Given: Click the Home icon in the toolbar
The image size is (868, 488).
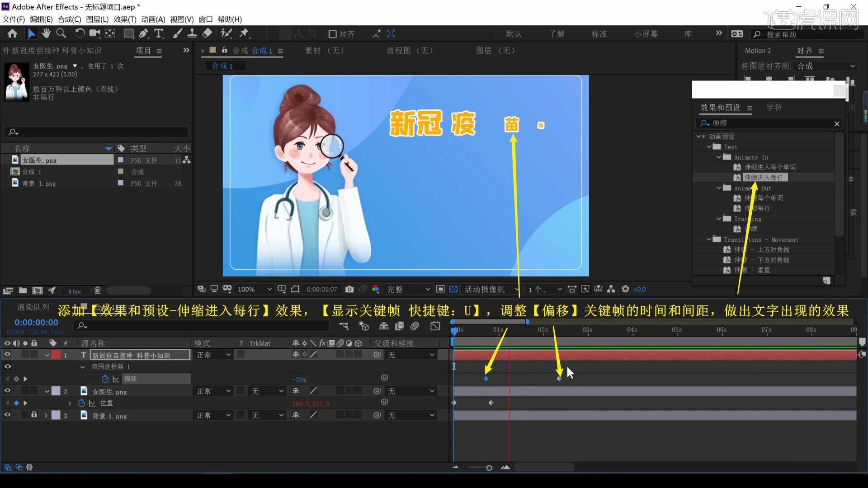Looking at the screenshot, I should coord(12,33).
